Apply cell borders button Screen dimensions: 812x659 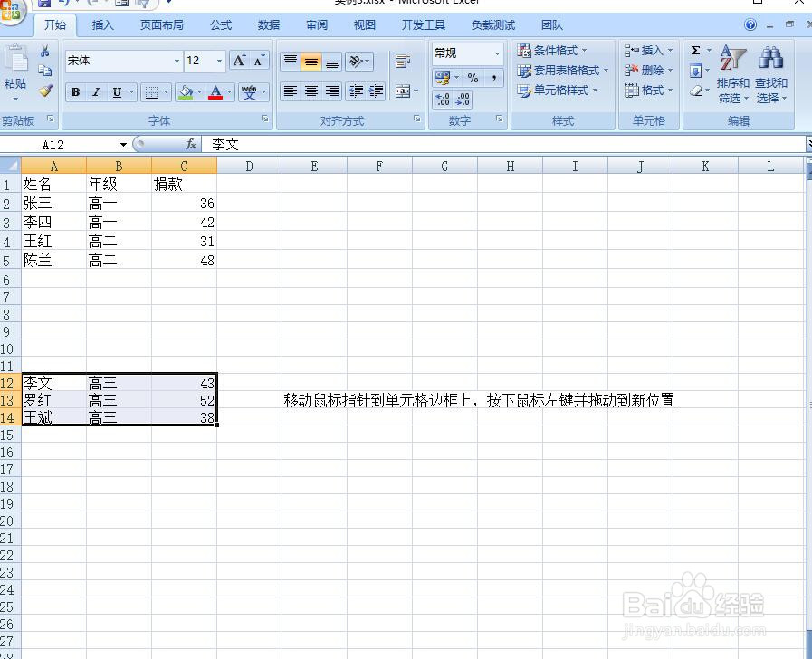[151, 92]
